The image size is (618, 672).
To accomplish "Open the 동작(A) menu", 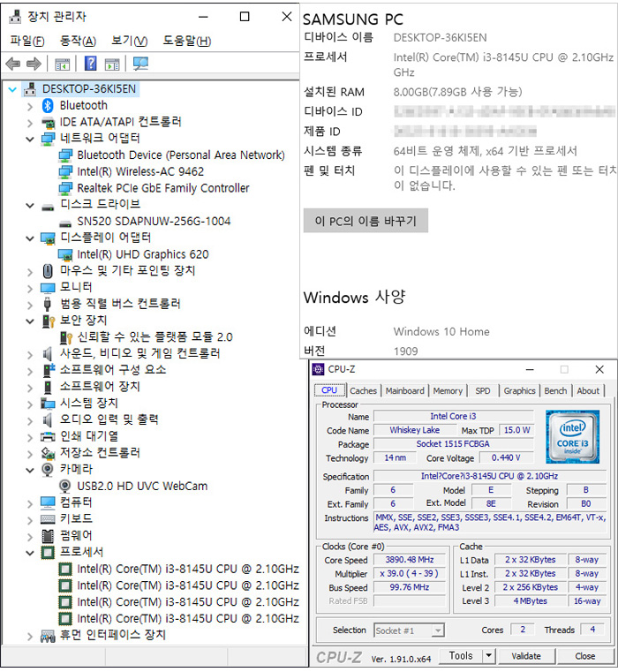I will click(x=78, y=42).
